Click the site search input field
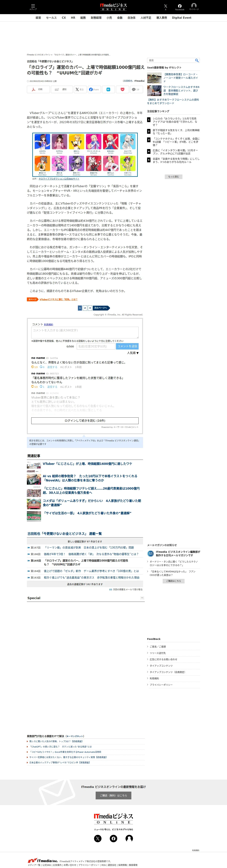Viewport: 227px width, 868px height. (x=171, y=60)
